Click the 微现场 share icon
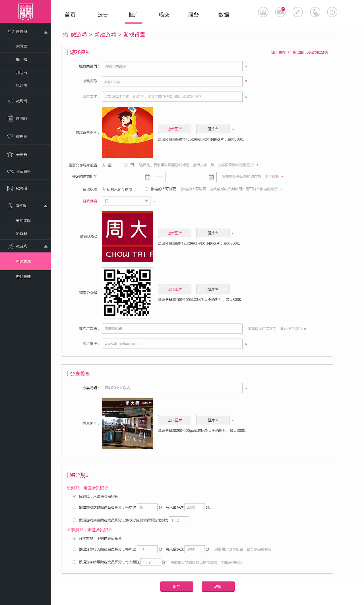Screen dimensions: 364x605 (10, 101)
